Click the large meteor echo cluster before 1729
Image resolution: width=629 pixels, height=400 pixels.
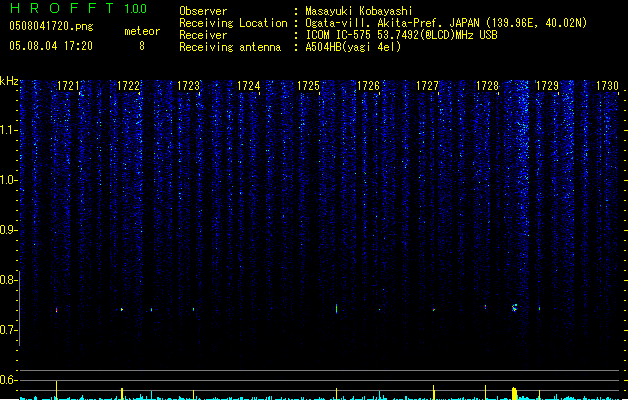(515, 308)
